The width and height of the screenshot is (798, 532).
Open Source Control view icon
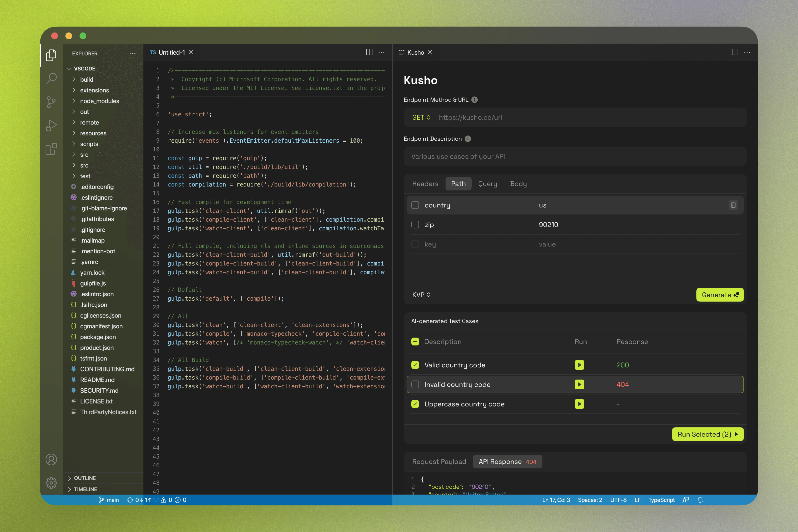click(51, 102)
